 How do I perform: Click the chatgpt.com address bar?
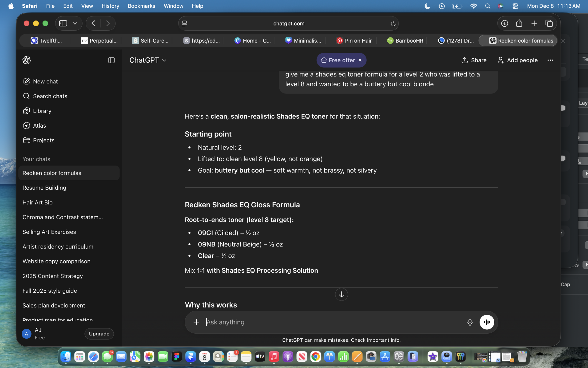tap(288, 23)
